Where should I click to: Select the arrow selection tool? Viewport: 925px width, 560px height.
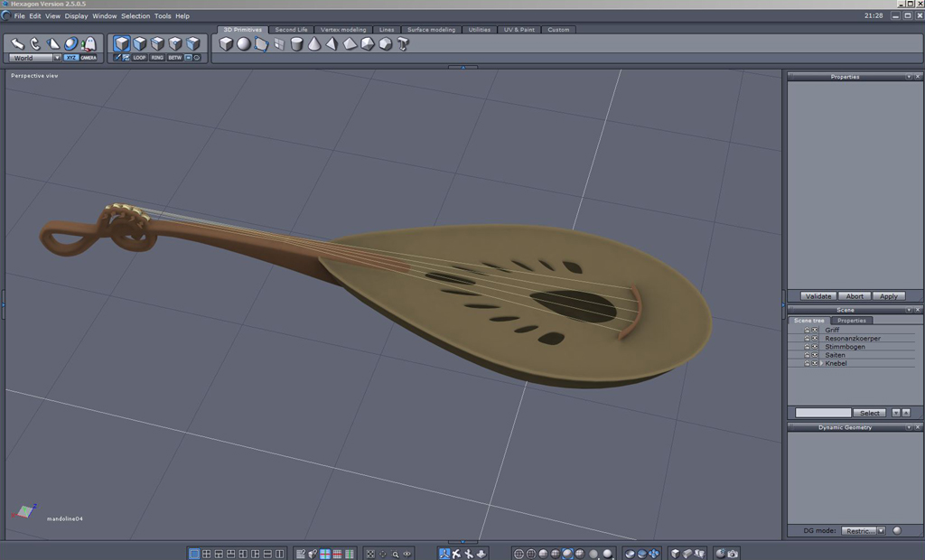click(17, 43)
